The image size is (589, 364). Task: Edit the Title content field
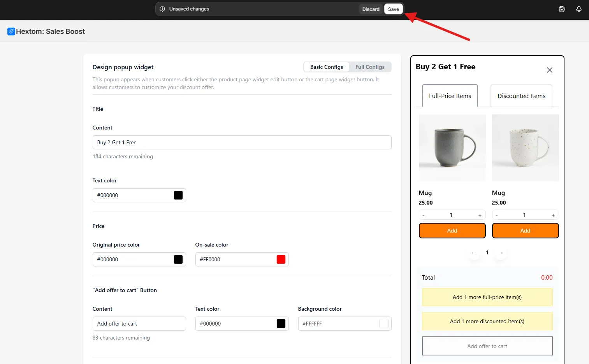tap(242, 142)
